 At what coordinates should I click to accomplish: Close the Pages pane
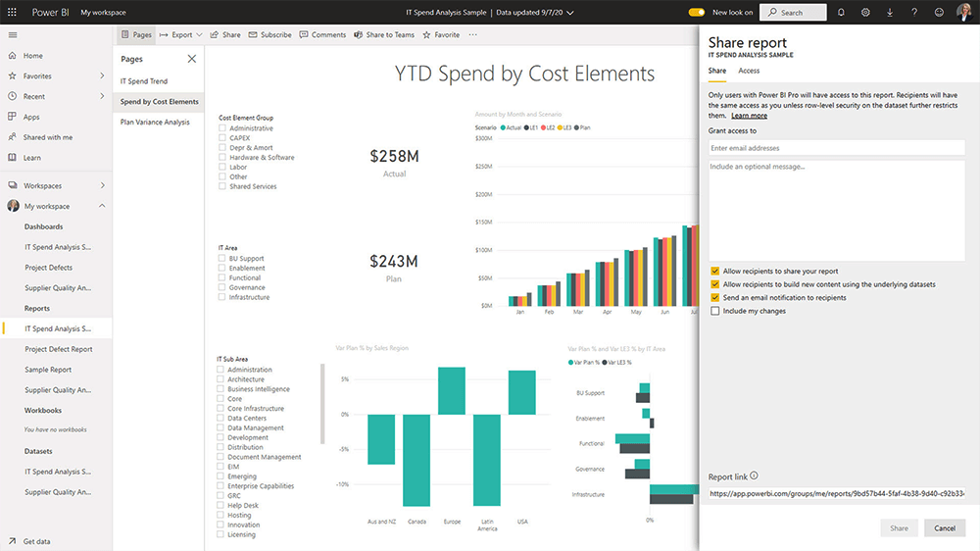(191, 59)
